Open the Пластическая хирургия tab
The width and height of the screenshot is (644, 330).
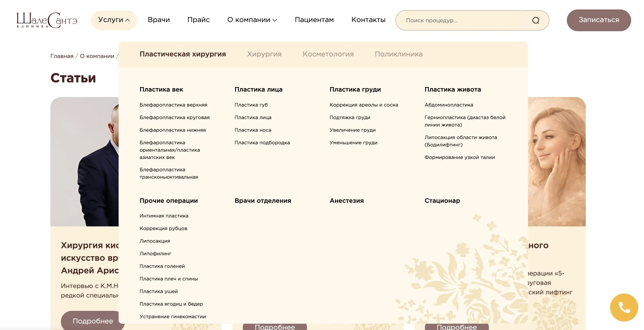pos(183,54)
